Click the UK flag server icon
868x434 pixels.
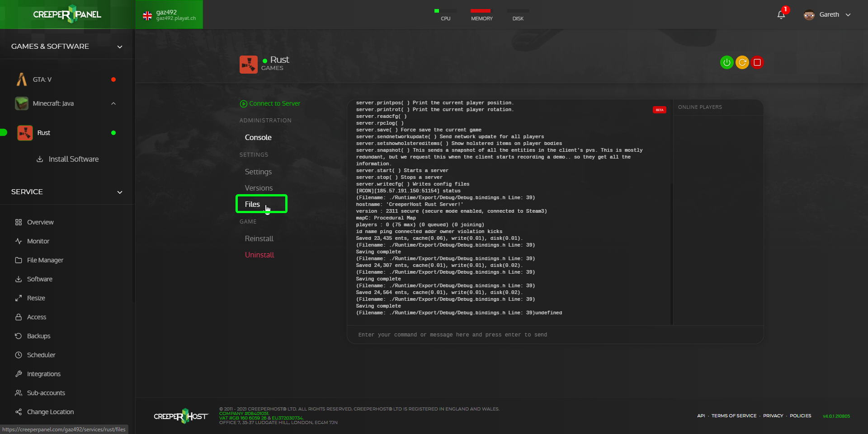click(x=147, y=15)
